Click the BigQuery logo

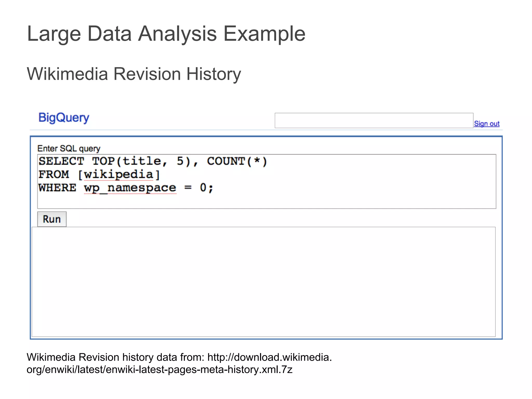click(64, 118)
